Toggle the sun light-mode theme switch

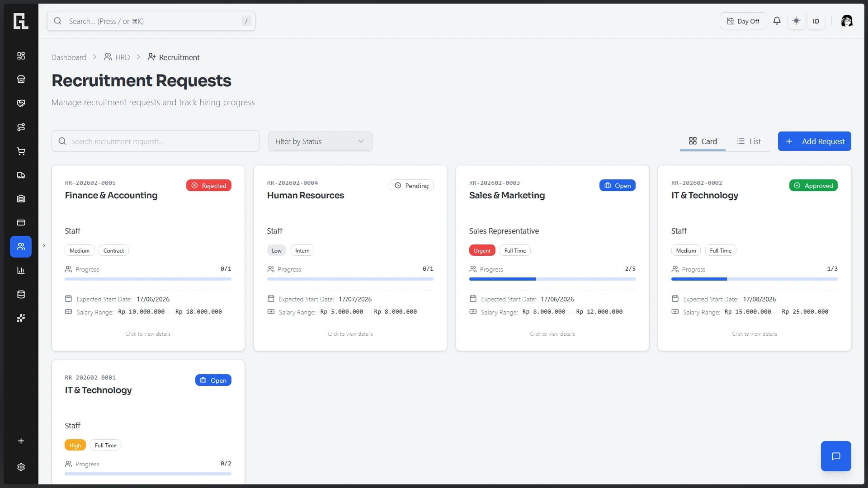point(797,21)
